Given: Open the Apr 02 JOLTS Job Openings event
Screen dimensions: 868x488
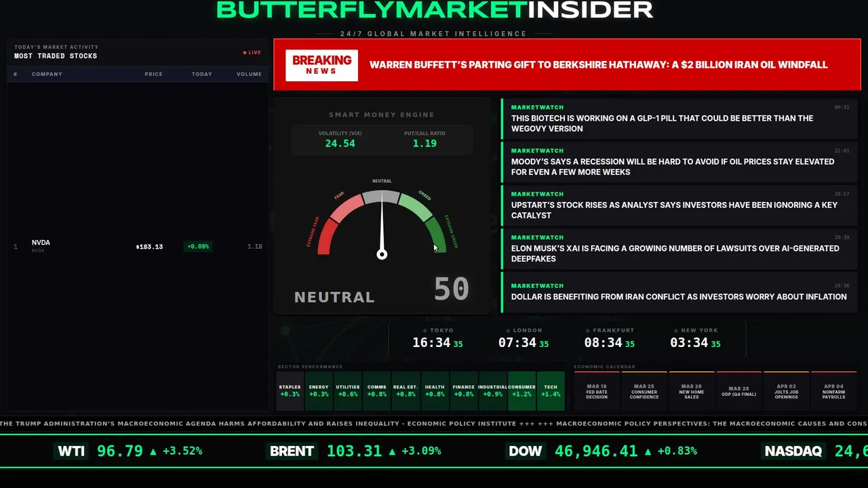Looking at the screenshot, I should [x=787, y=391].
